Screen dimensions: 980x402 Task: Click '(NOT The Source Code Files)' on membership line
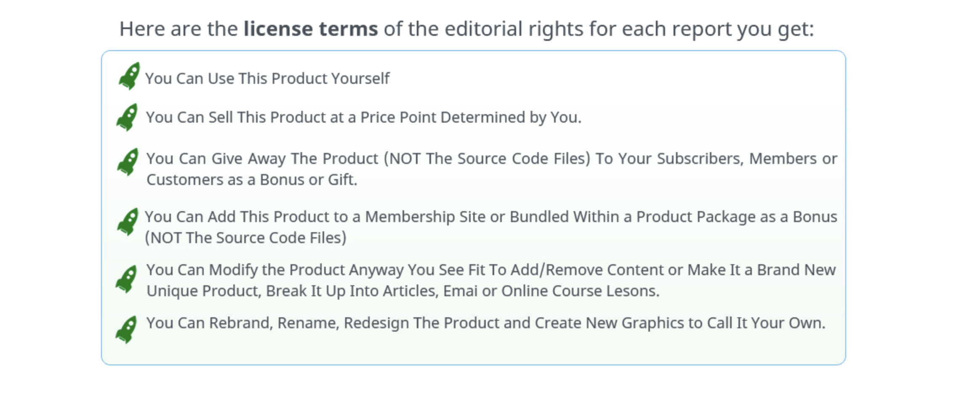point(245,238)
